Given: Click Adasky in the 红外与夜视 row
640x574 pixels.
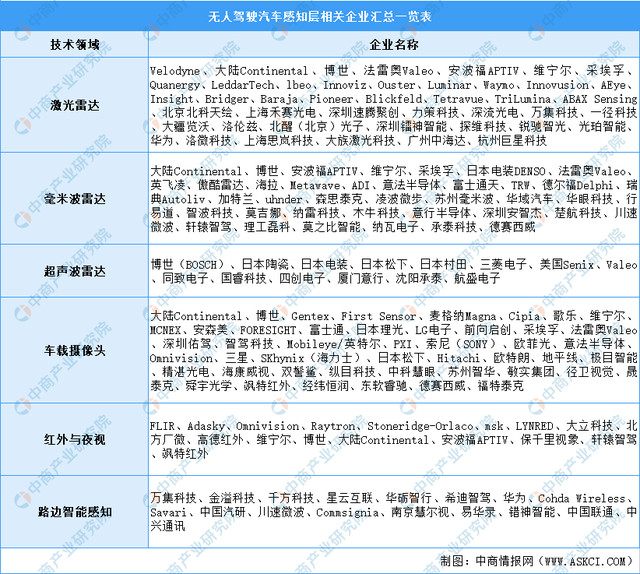Looking at the screenshot, I should tap(206, 427).
